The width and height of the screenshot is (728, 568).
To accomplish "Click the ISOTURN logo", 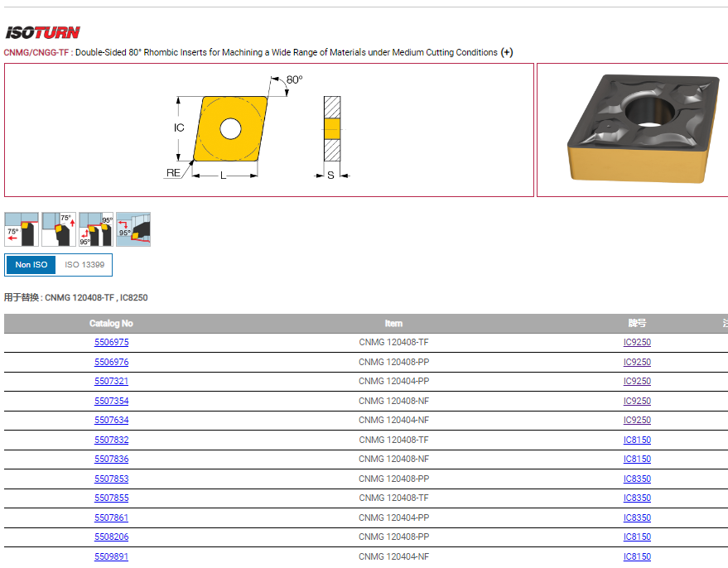I will point(43,32).
